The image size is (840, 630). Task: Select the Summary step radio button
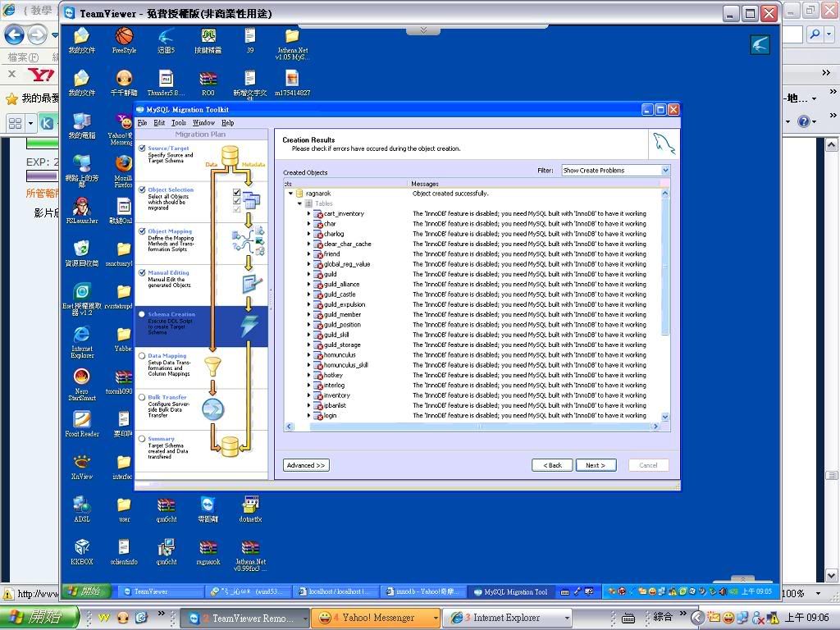142,439
